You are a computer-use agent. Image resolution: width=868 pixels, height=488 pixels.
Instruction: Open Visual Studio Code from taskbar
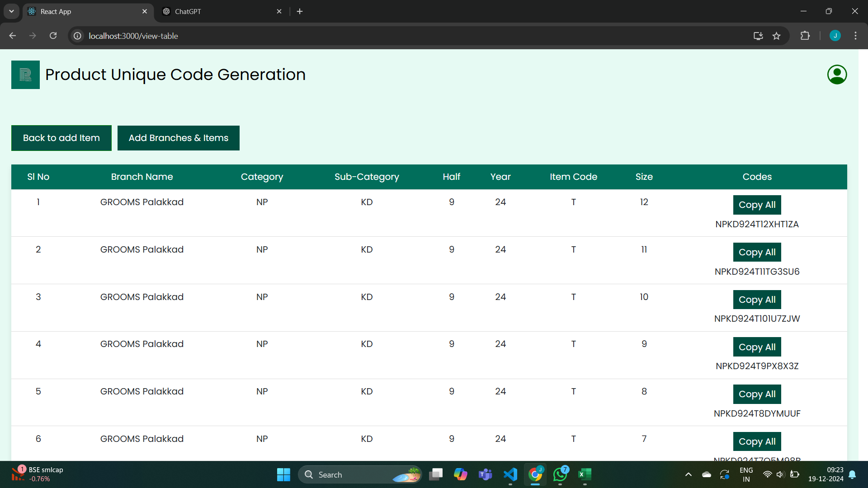[510, 474]
